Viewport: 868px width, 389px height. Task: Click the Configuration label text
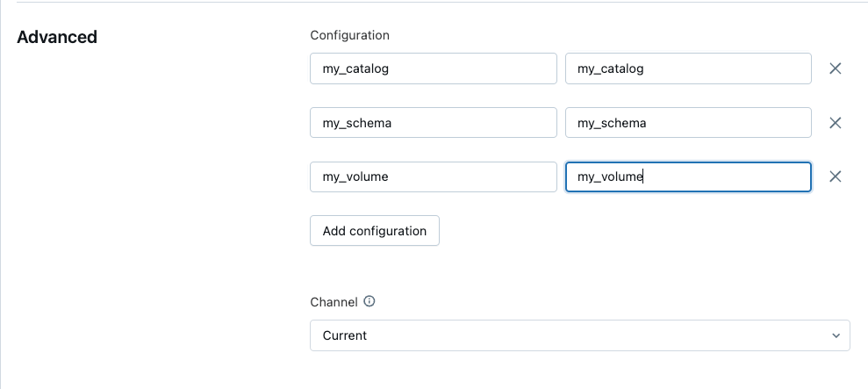[349, 35]
